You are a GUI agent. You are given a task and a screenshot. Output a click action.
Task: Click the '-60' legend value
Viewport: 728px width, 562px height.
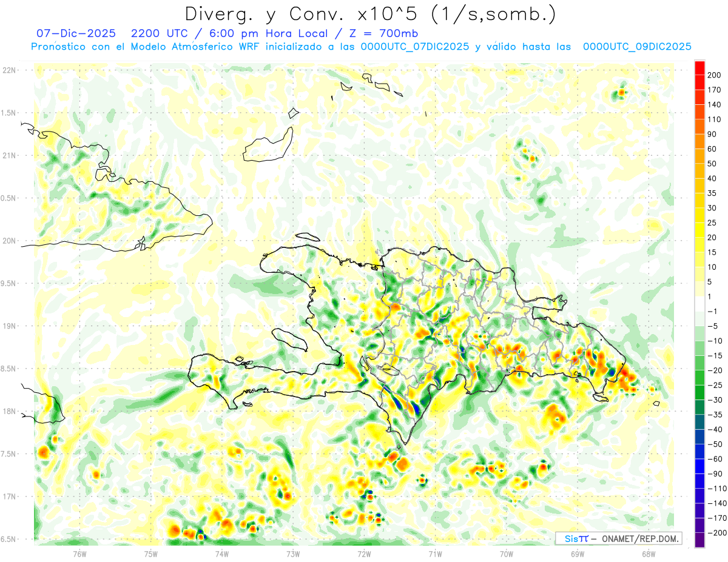coord(716,459)
